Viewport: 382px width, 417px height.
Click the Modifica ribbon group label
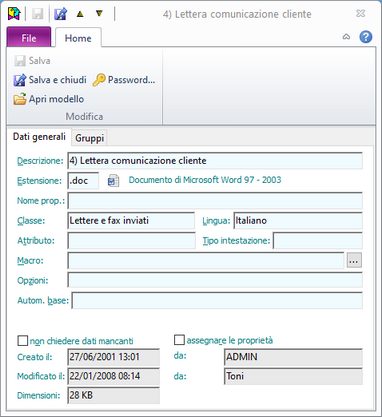tap(84, 117)
